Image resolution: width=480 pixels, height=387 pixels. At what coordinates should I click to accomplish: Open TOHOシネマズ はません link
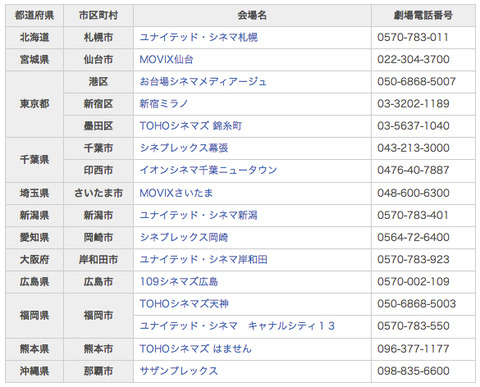coord(195,349)
